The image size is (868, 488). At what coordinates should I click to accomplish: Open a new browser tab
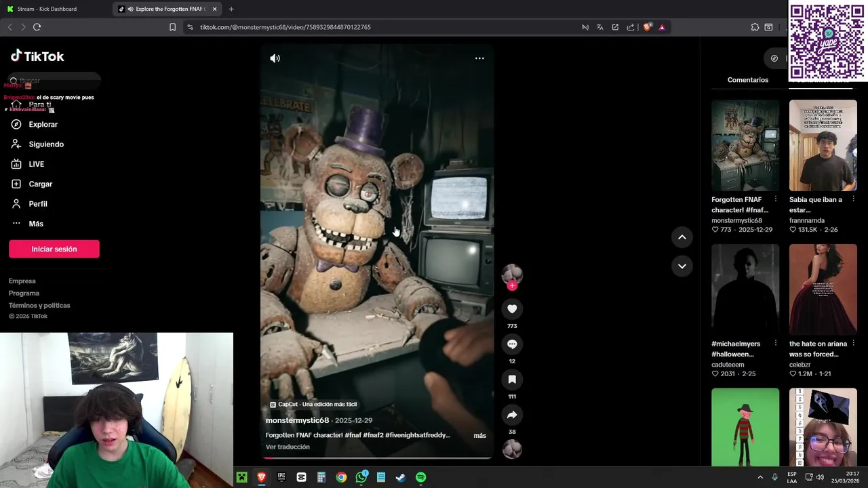point(231,9)
